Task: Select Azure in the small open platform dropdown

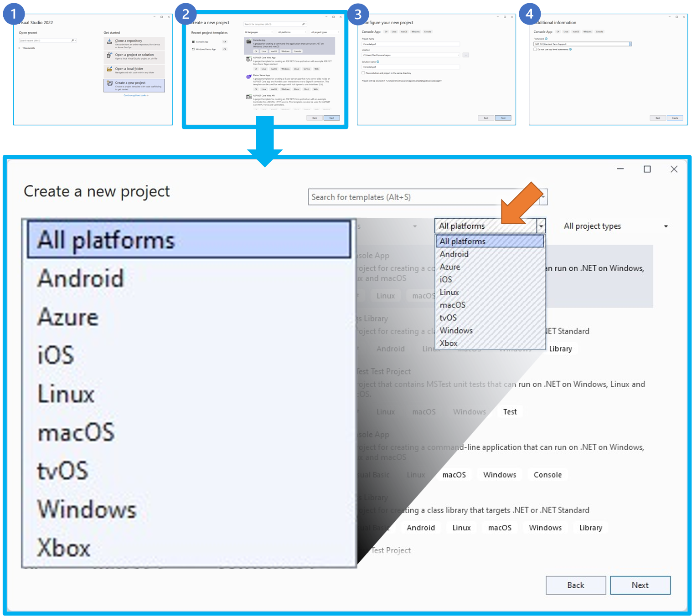Action: (x=490, y=267)
